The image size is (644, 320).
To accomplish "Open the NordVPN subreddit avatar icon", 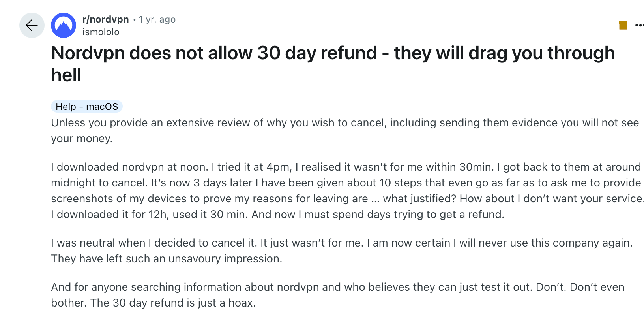I will (x=64, y=25).
